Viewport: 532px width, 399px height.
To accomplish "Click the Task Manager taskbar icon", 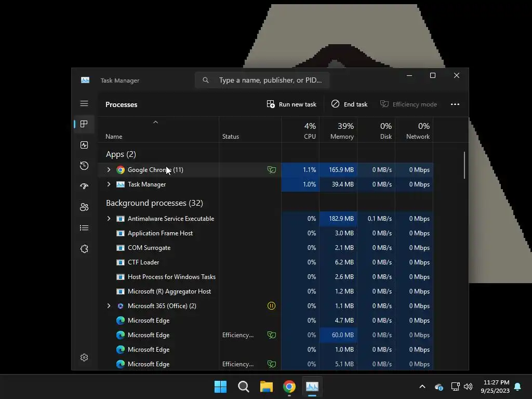I will (x=312, y=387).
